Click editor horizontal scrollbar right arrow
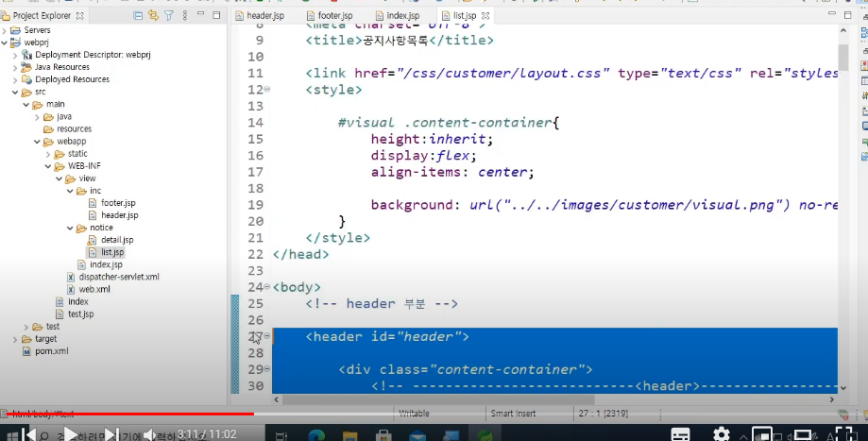Viewport: 868px width, 441px height. (831, 399)
